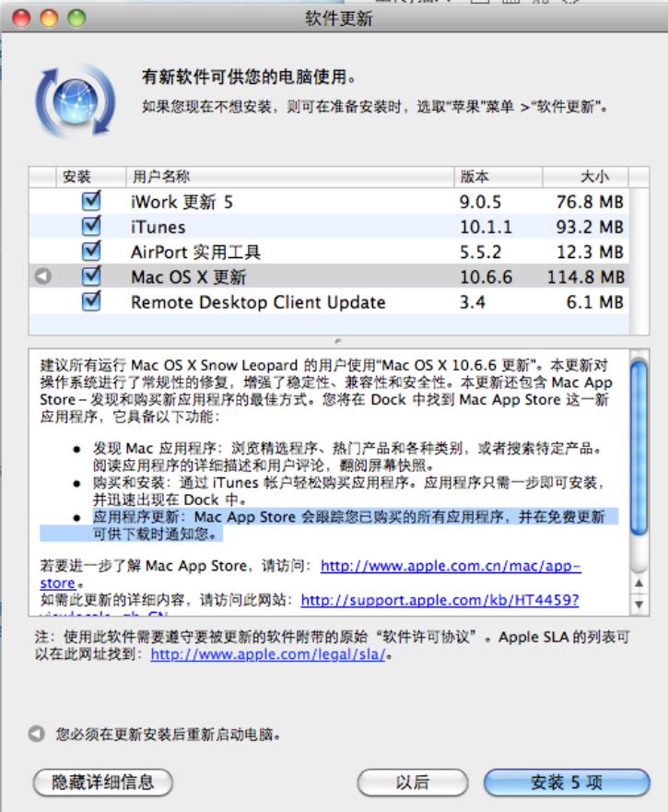The height and width of the screenshot is (812, 668).
Task: Click the 6.1 MB size cell
Action: (x=595, y=302)
